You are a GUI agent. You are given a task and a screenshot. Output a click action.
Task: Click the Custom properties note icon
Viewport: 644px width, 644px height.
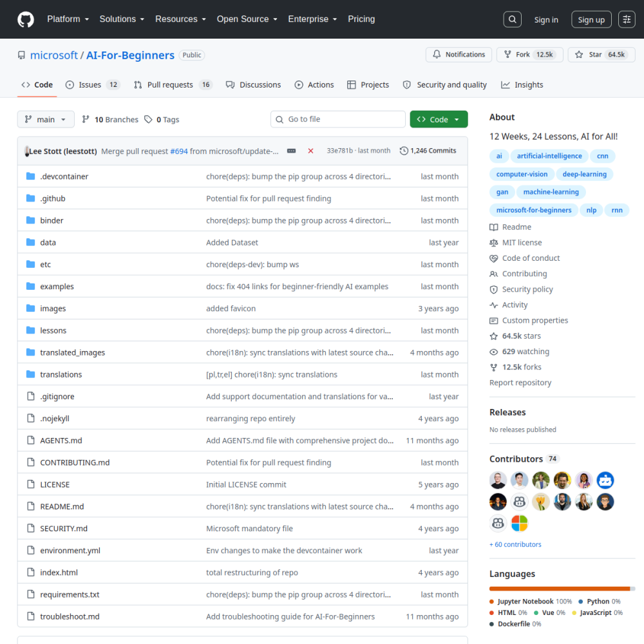tap(494, 321)
